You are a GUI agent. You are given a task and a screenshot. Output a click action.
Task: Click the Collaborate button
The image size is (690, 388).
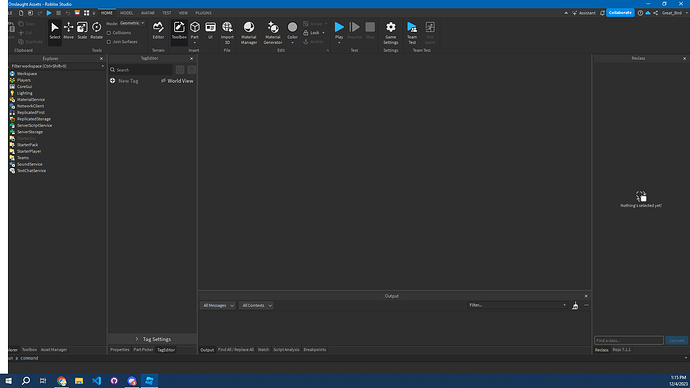(620, 13)
